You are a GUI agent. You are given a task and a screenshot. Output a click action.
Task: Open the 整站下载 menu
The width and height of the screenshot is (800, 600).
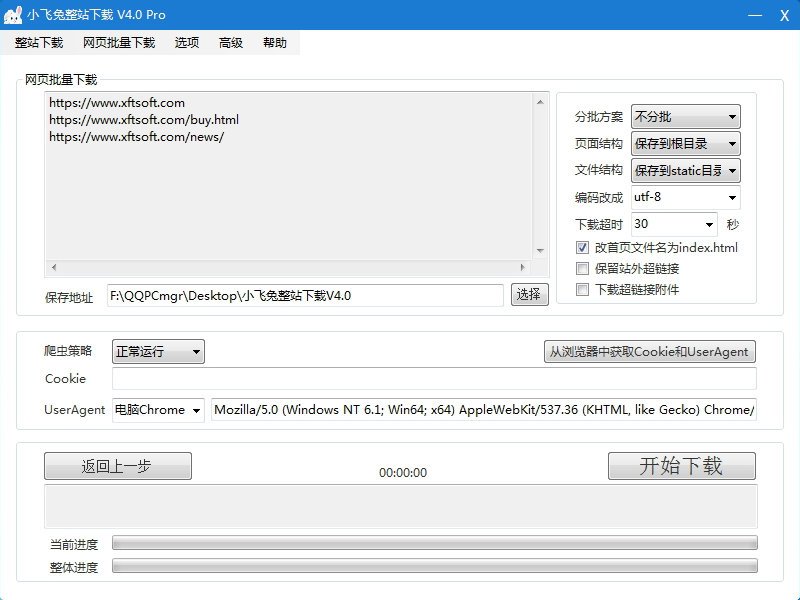pyautogui.click(x=39, y=43)
